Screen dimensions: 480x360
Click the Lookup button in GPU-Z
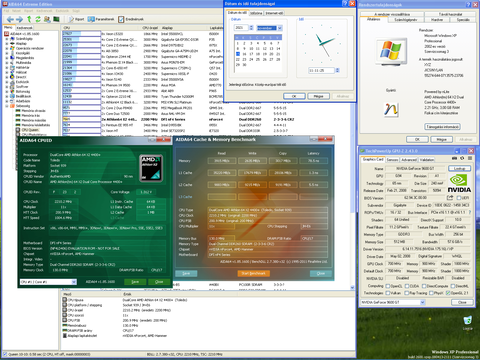(459, 168)
